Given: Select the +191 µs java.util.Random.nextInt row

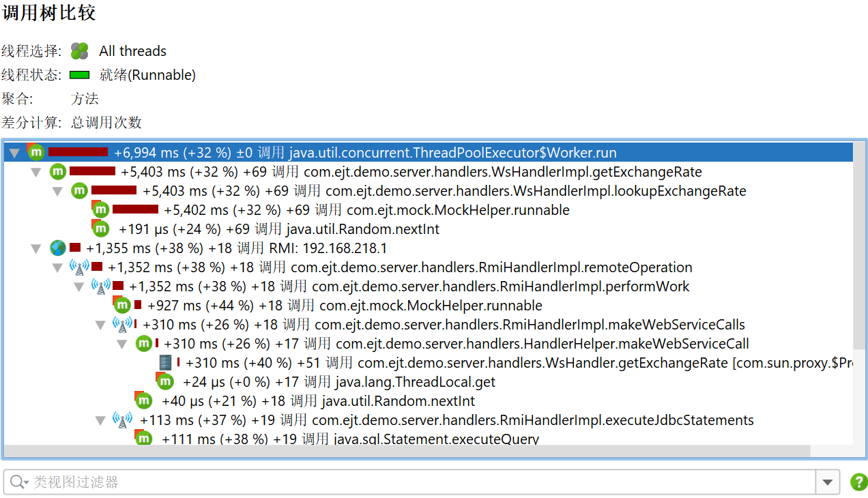Looking at the screenshot, I should click(x=279, y=229).
